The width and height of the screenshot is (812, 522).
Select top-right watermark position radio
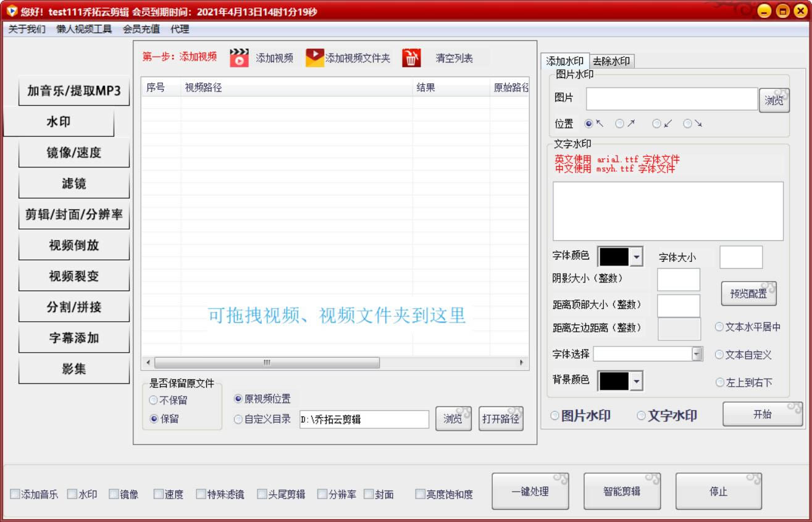click(619, 124)
